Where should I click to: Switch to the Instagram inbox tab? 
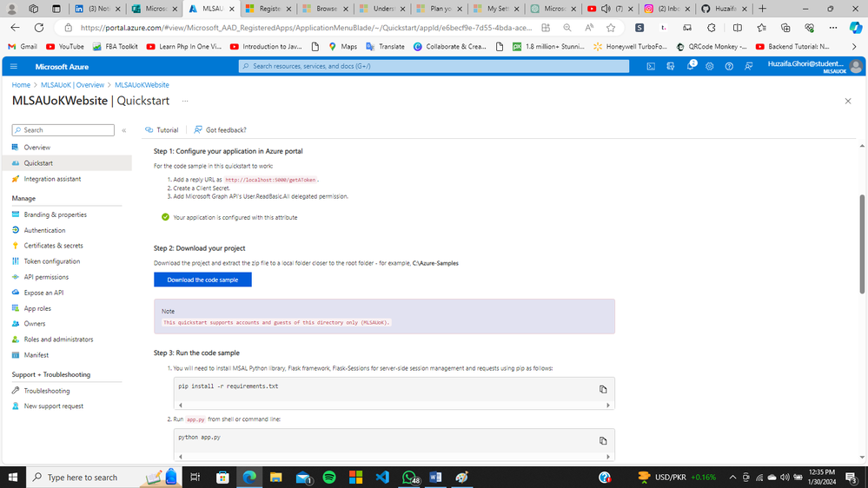667,9
